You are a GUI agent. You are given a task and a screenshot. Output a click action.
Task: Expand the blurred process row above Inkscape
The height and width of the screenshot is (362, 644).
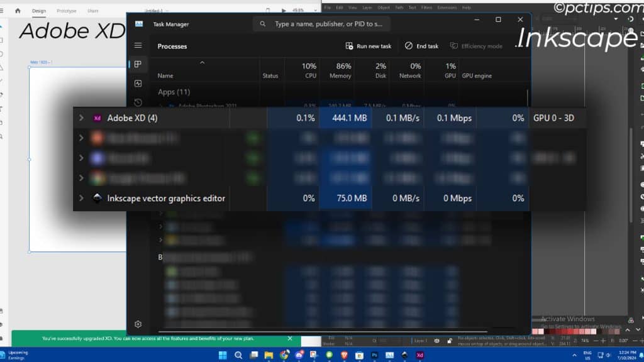click(x=81, y=178)
